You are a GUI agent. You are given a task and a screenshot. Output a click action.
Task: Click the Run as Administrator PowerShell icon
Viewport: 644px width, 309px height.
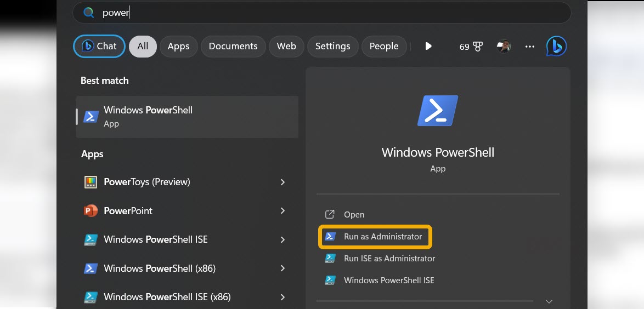[330, 236]
